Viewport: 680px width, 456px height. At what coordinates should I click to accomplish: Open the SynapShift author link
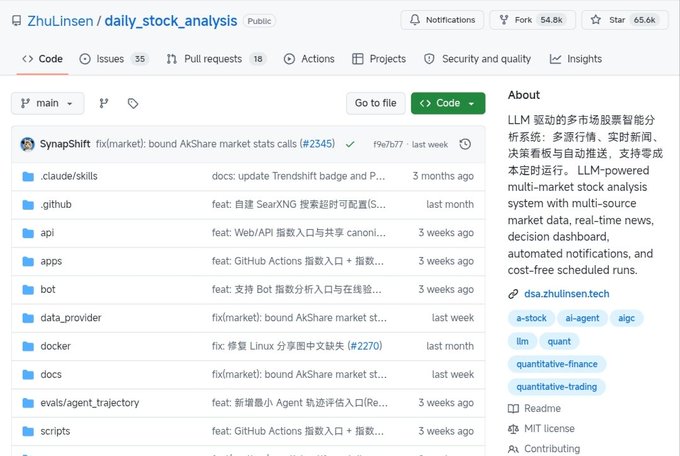pyautogui.click(x=65, y=144)
